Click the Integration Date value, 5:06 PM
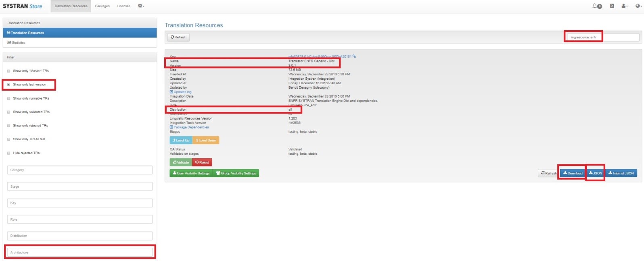644x261 pixels. 319,96
